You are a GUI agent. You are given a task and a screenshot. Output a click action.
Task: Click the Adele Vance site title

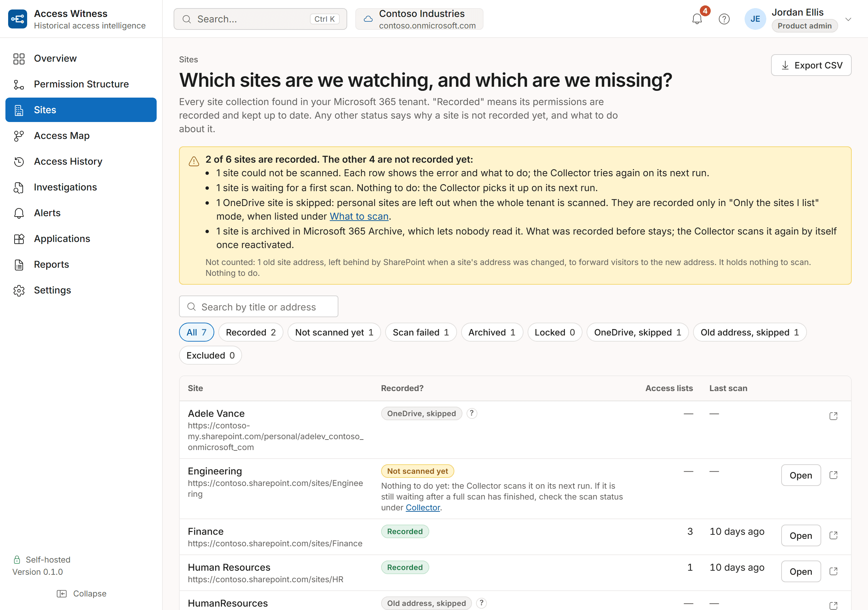tap(216, 413)
